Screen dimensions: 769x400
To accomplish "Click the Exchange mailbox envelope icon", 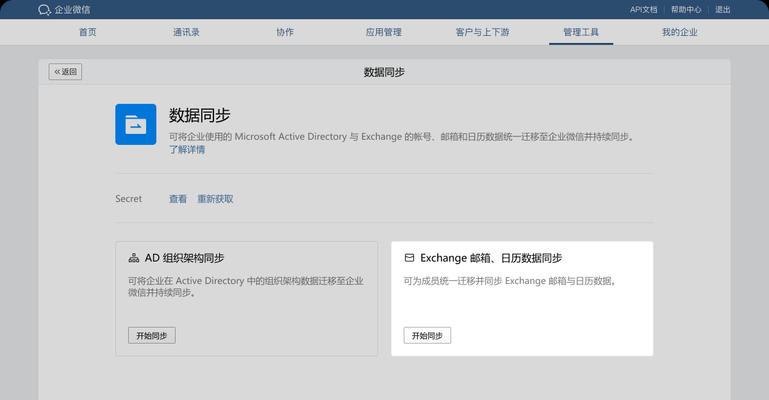I will coord(409,258).
